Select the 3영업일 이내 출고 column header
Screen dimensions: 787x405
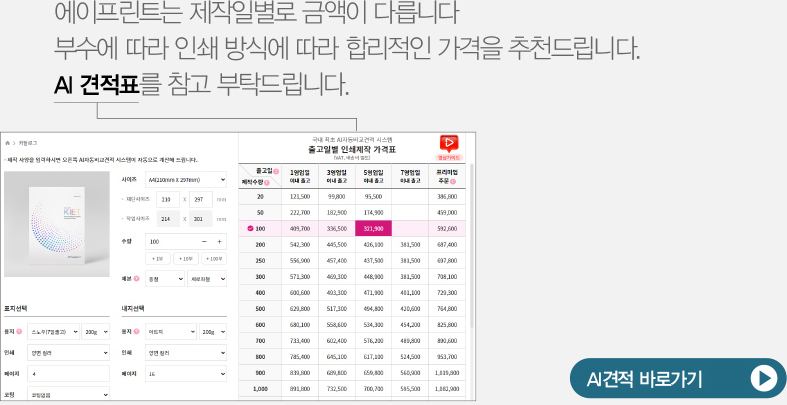(337, 176)
